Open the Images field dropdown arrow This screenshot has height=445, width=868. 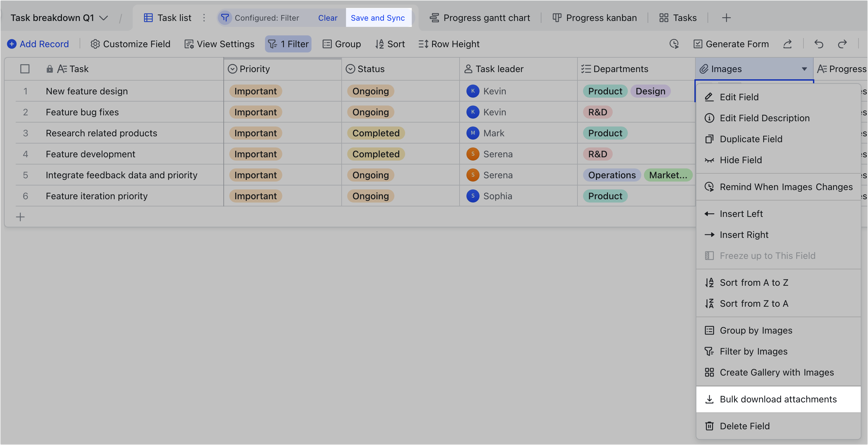[x=805, y=69]
